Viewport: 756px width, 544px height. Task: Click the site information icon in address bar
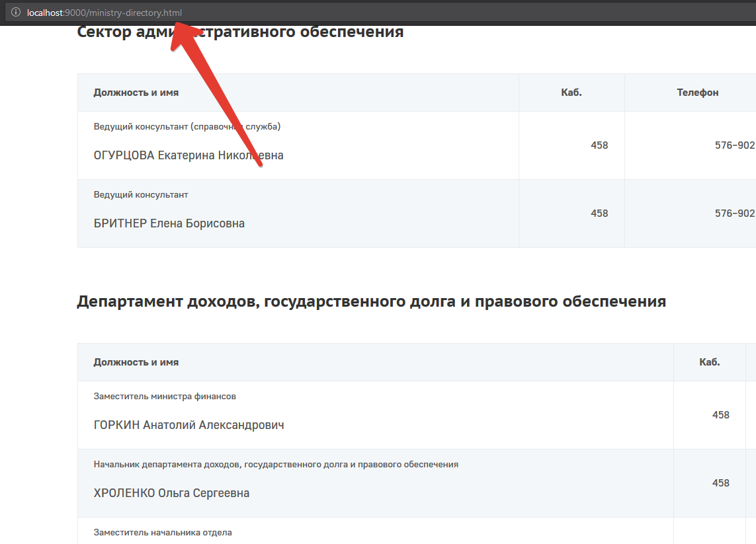click(16, 13)
